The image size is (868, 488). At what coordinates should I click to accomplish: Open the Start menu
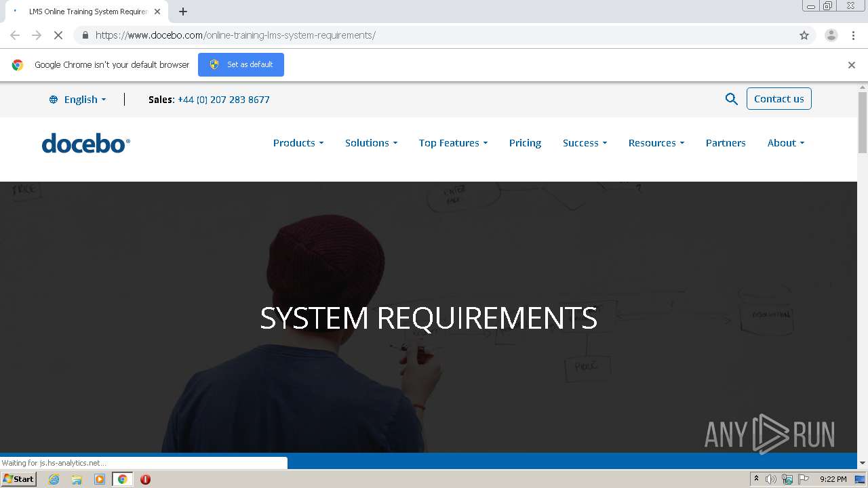pos(19,479)
